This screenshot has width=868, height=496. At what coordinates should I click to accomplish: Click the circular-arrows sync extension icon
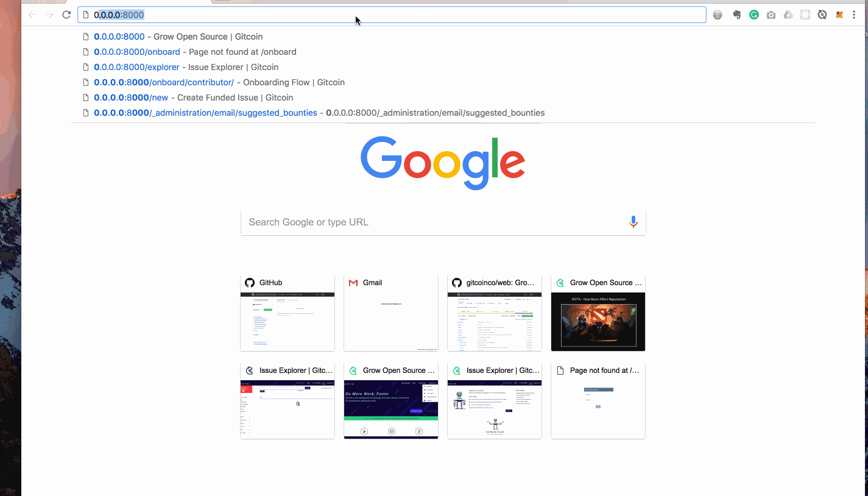[x=822, y=15]
